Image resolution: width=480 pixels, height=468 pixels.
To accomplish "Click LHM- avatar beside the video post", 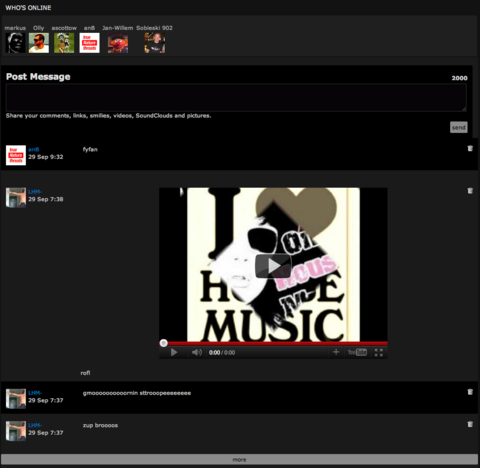I will (x=16, y=198).
